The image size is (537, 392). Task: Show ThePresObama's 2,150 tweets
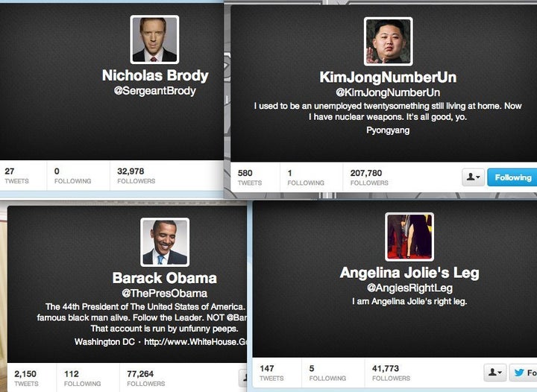coord(26,379)
